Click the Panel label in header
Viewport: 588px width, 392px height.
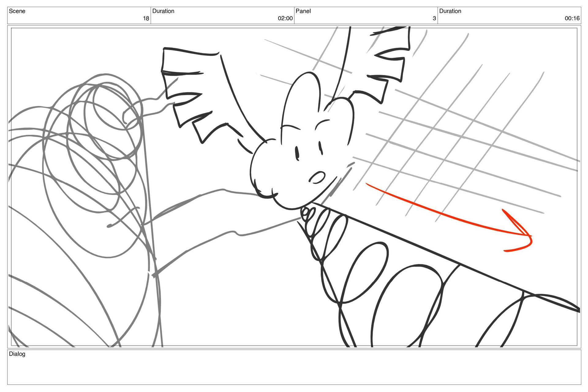pyautogui.click(x=303, y=11)
